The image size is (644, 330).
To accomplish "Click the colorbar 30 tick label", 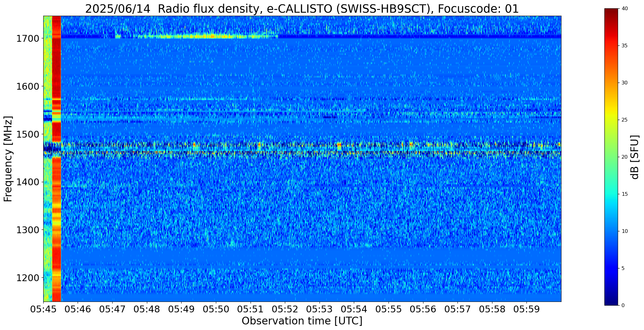I will [x=625, y=83].
